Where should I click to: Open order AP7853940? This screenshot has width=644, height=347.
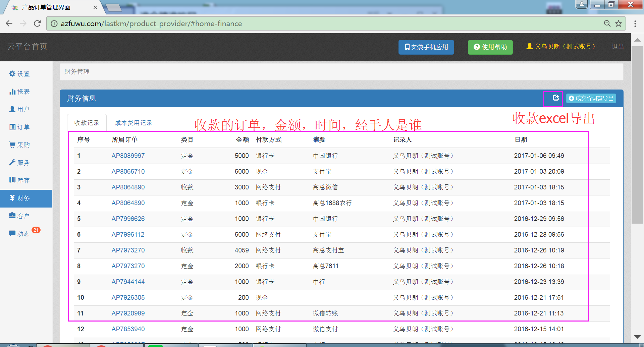pyautogui.click(x=128, y=329)
